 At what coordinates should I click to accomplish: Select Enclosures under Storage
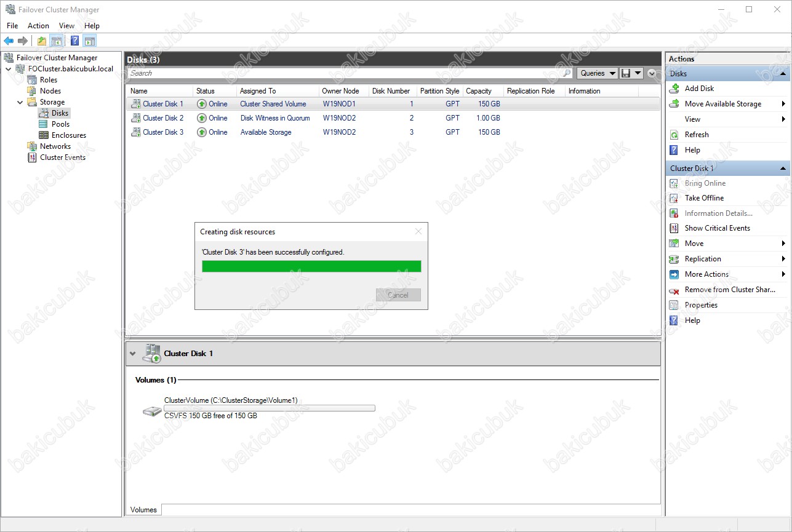point(69,135)
